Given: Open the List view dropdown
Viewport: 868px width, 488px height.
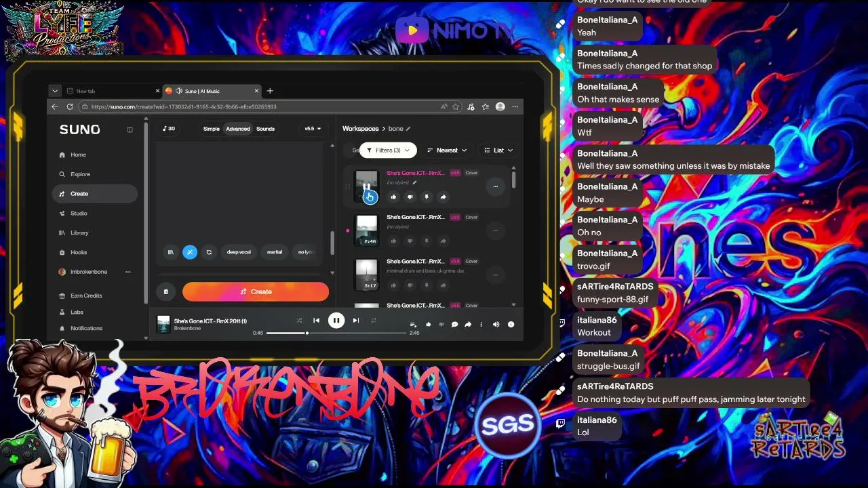Looking at the screenshot, I should tap(498, 150).
